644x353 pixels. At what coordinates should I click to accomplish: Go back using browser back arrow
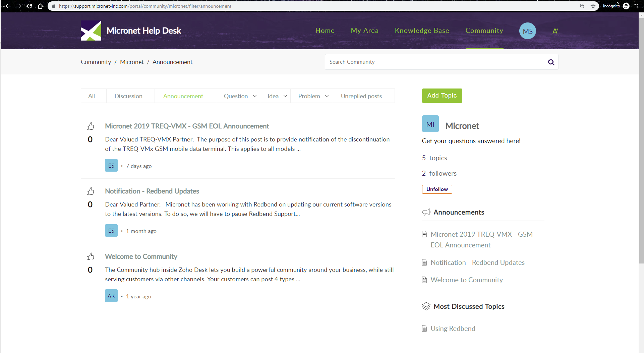coord(8,6)
